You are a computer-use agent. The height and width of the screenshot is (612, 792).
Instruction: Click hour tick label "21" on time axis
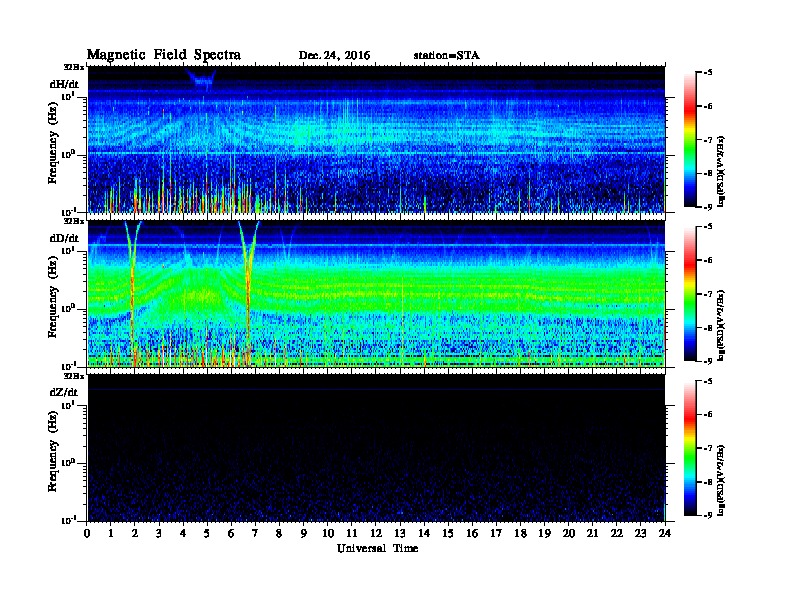click(x=592, y=533)
